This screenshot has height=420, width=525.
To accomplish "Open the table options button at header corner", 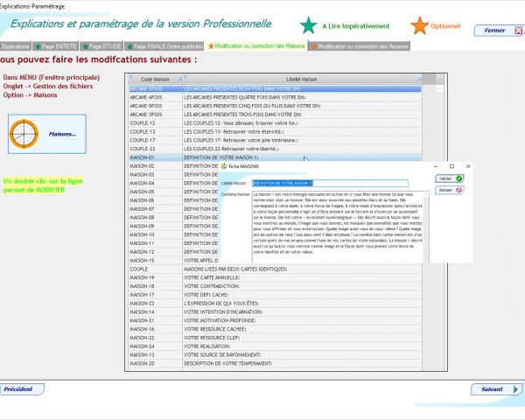I will tap(439, 80).
